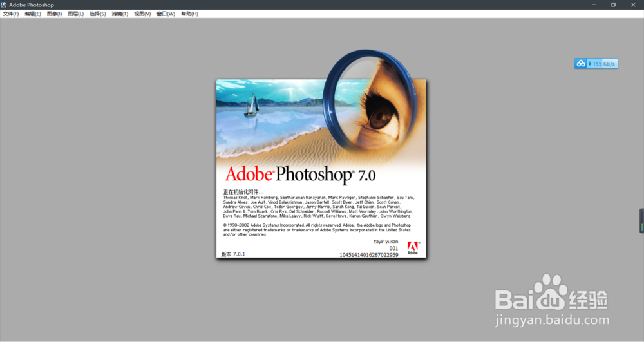The height and width of the screenshot is (342, 644).
Task: Open the 帮助(H) menu
Action: [x=190, y=14]
